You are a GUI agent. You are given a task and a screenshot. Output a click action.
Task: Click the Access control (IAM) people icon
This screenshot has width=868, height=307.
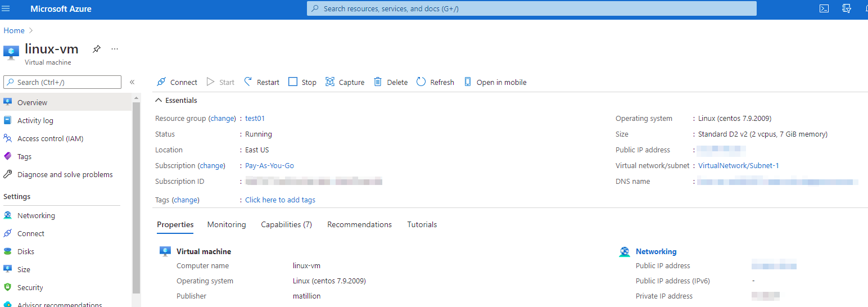(7, 138)
